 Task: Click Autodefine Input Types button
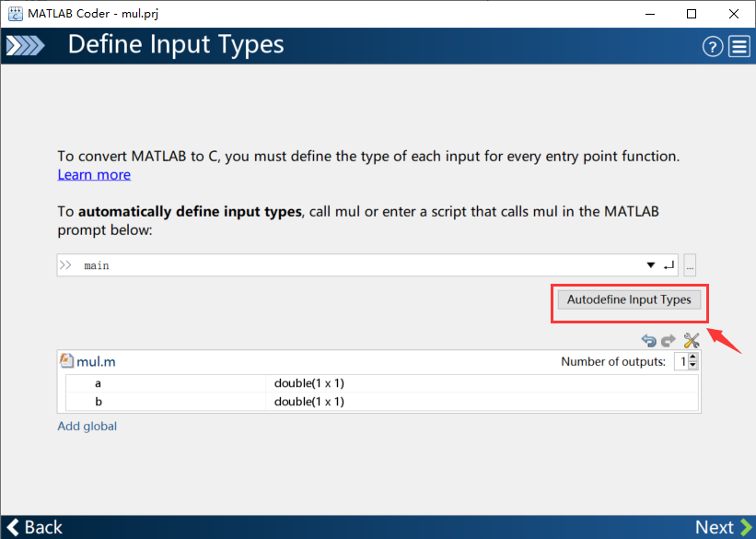pyautogui.click(x=629, y=299)
